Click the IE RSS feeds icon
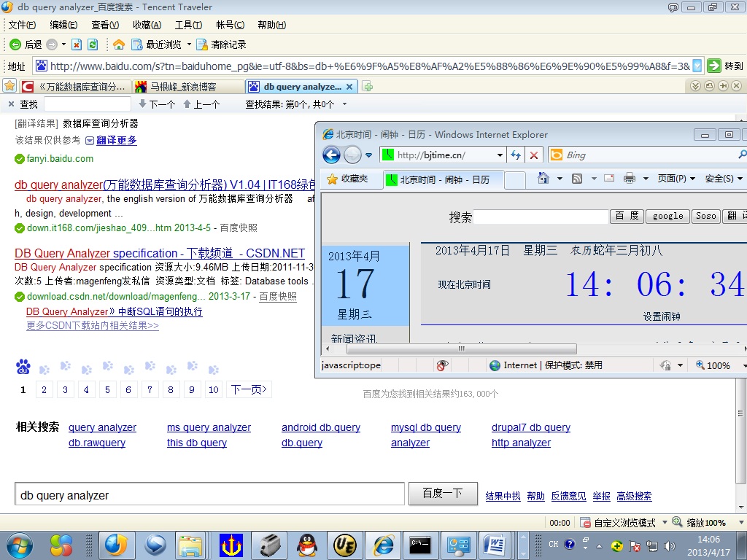The width and height of the screenshot is (747, 560). pos(577,179)
